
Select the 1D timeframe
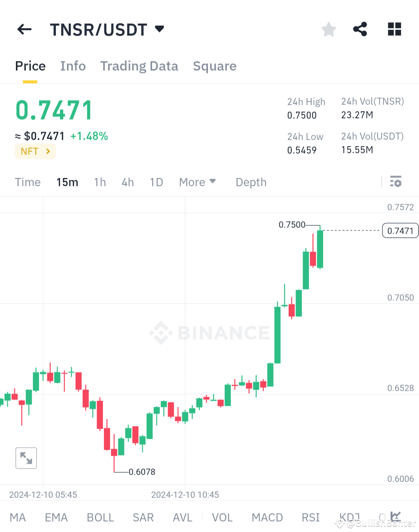[x=156, y=182]
